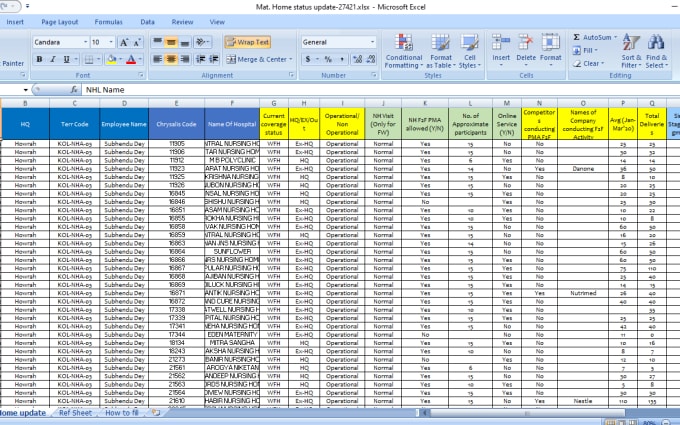Open Conditional Formatting menu

click(403, 52)
